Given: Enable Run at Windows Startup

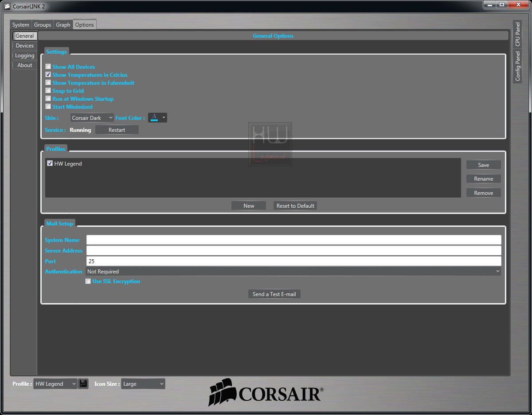Looking at the screenshot, I should (48, 99).
